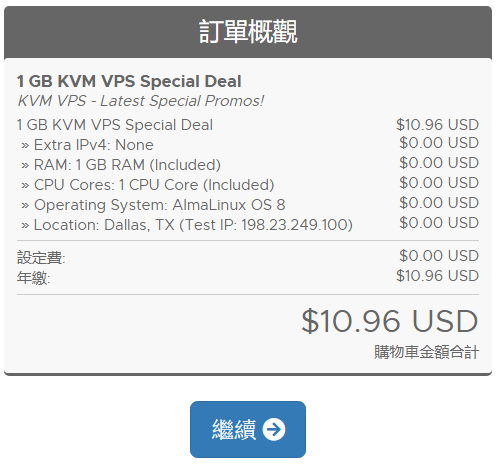Click the large $10.96 USD total

(390, 321)
